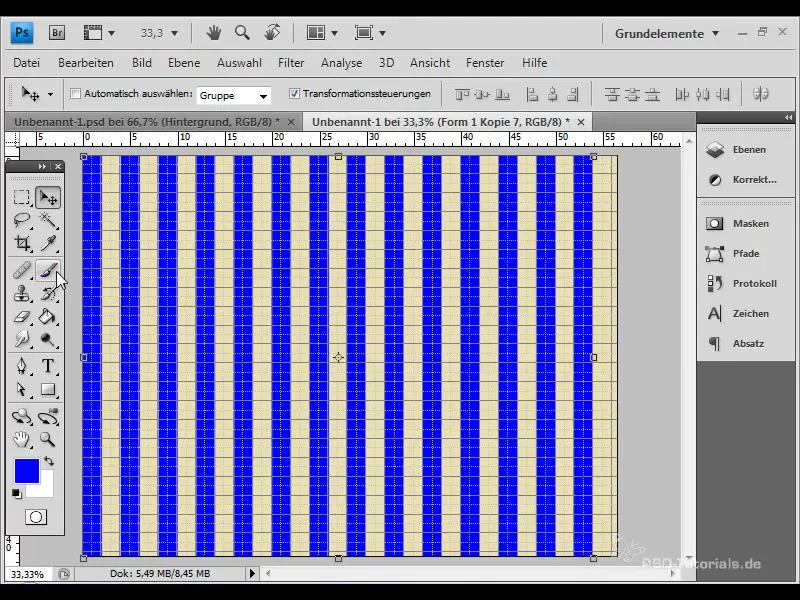
Task: Click the Rotate View tool in application bar
Action: [272, 33]
